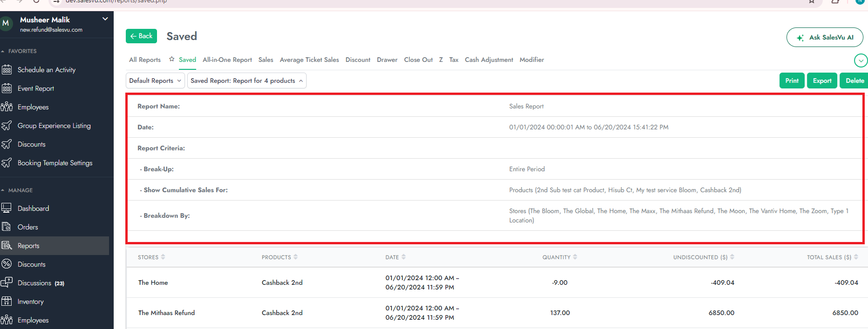Open the Default Reports dropdown
This screenshot has width=868, height=329.
pyautogui.click(x=155, y=81)
